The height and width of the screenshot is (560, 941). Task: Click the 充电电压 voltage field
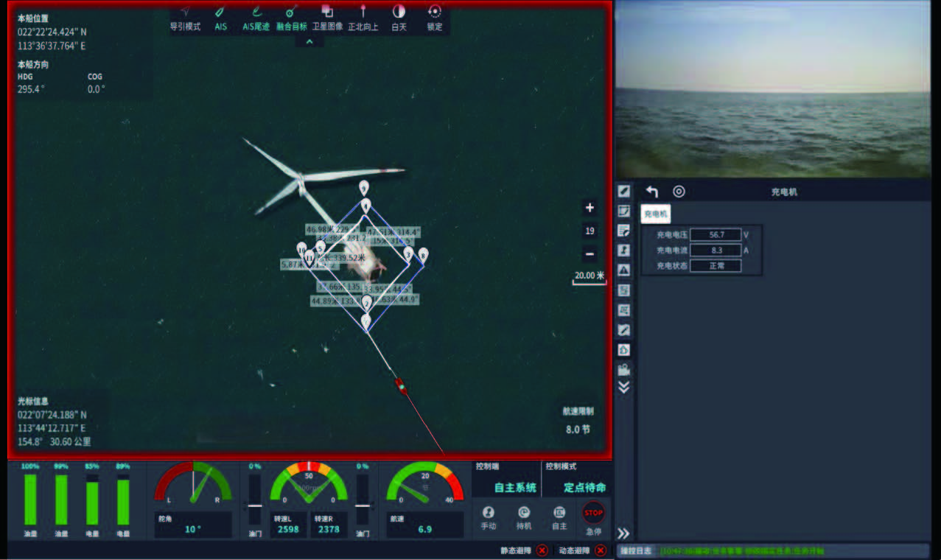(716, 235)
